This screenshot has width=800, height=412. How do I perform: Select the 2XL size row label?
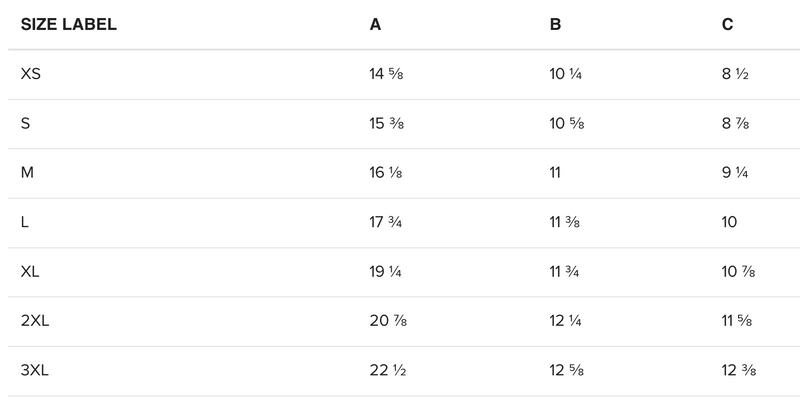pos(35,321)
